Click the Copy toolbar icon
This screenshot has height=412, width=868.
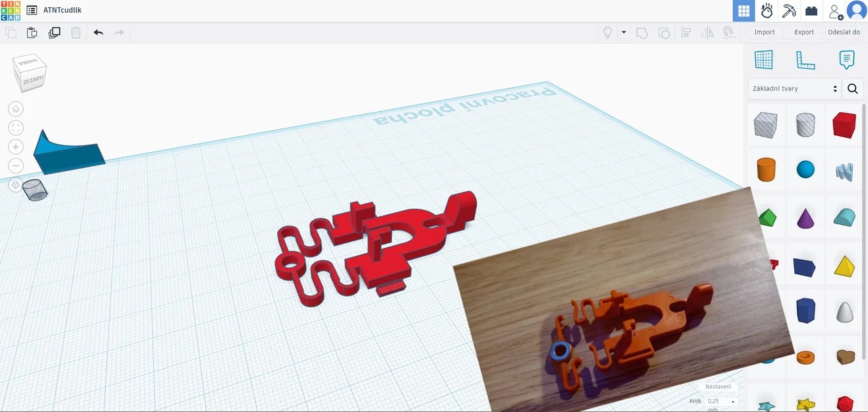(11, 32)
